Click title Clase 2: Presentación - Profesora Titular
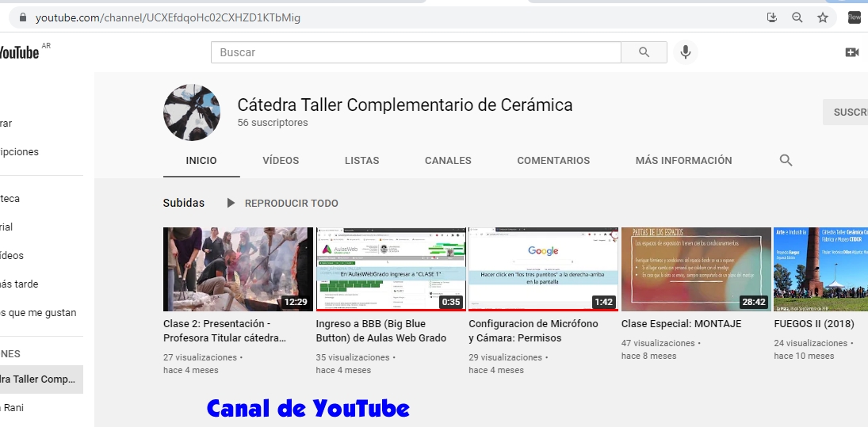The width and height of the screenshot is (868, 427). click(225, 331)
